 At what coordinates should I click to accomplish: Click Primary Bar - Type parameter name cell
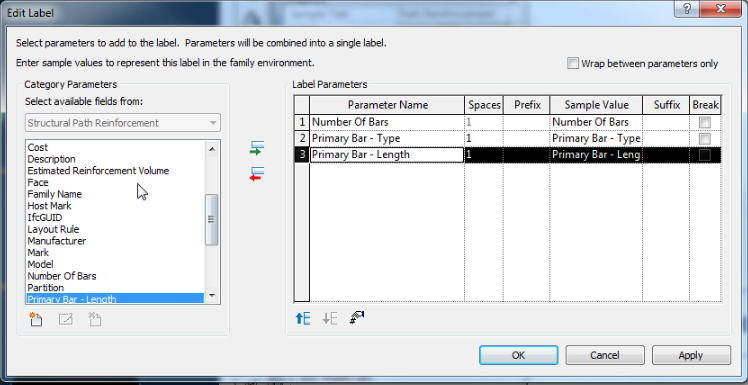point(387,139)
